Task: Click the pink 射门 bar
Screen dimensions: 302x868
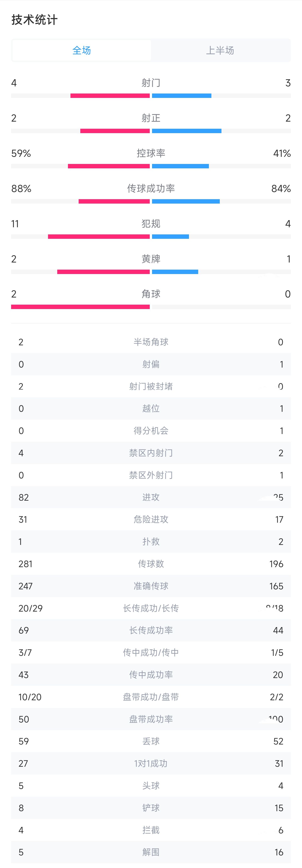Action: point(110,96)
